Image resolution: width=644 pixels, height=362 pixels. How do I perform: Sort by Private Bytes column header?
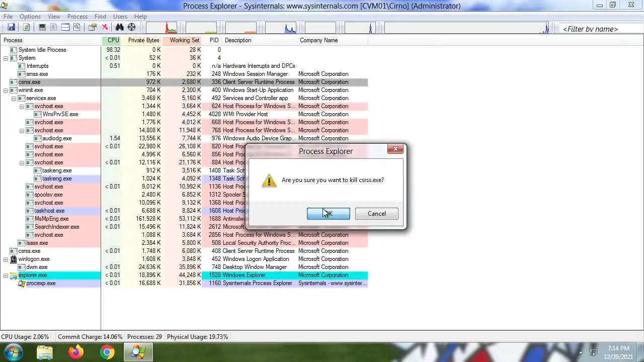click(x=143, y=40)
